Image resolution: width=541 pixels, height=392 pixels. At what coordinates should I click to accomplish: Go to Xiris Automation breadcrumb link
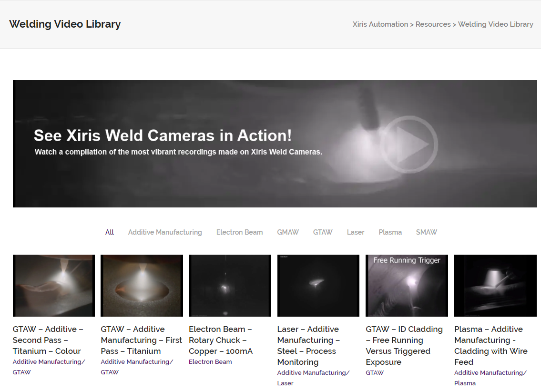pos(380,24)
